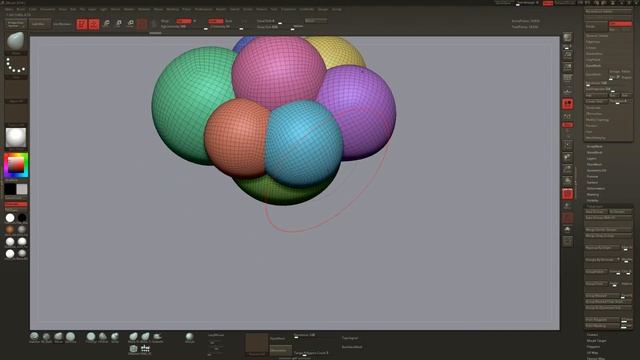This screenshot has width=640, height=360.
Task: Toggle the red Draw mode button
Action: pos(94,24)
